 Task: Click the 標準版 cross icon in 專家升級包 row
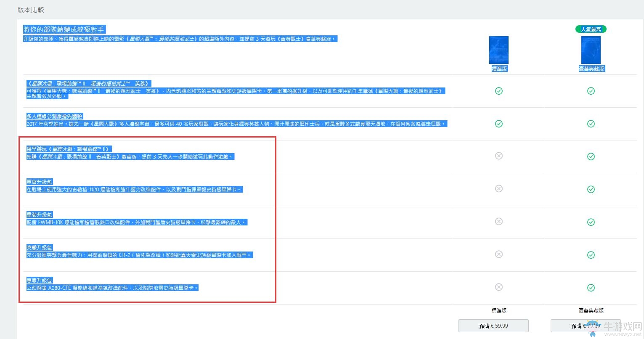click(498, 287)
